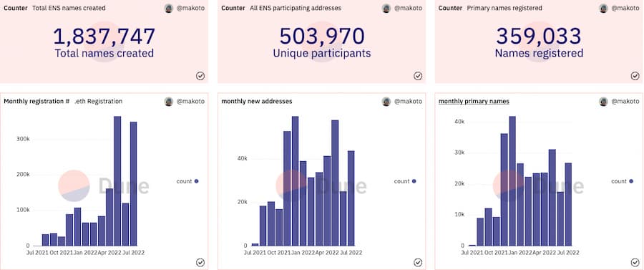Click checkmark icon on monthly primary names chart

coord(635,262)
